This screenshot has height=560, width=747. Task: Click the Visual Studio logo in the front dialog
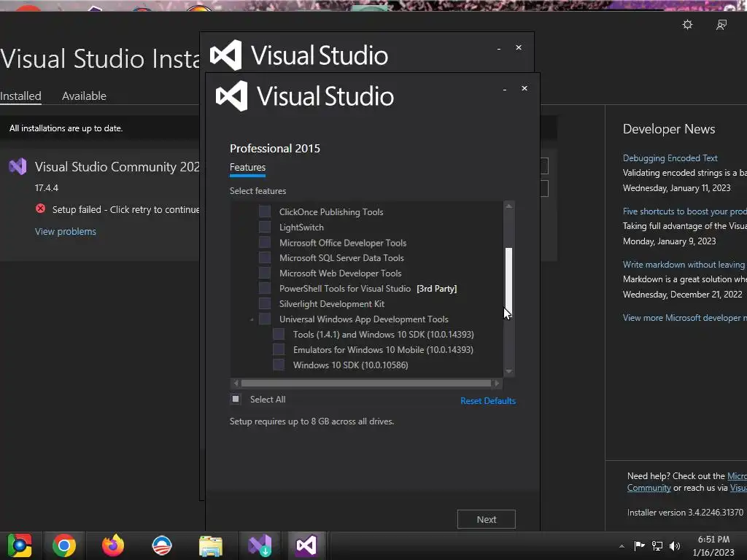[x=231, y=96]
